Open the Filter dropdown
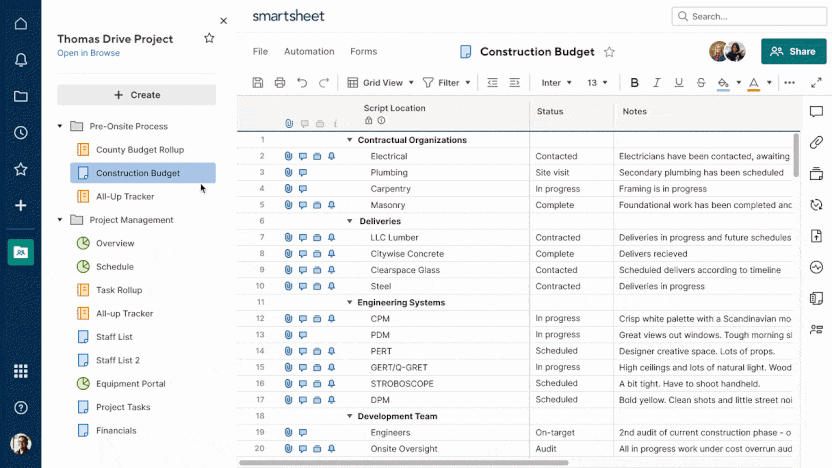This screenshot has height=468, width=832. (x=447, y=82)
